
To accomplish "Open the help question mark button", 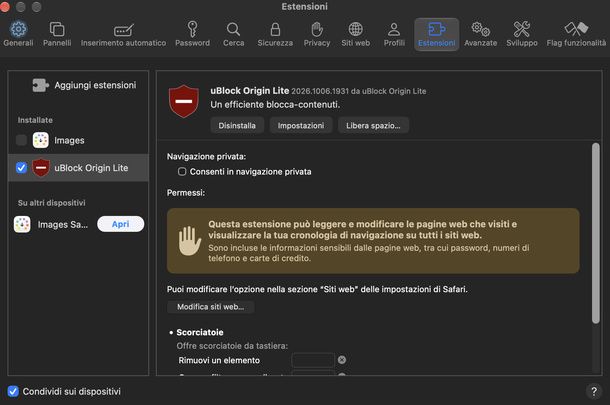I will (594, 391).
